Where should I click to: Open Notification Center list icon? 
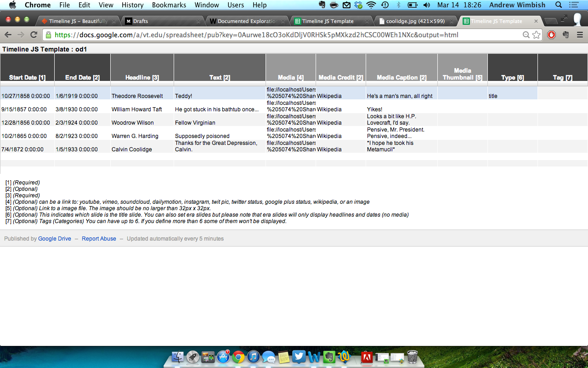point(573,5)
